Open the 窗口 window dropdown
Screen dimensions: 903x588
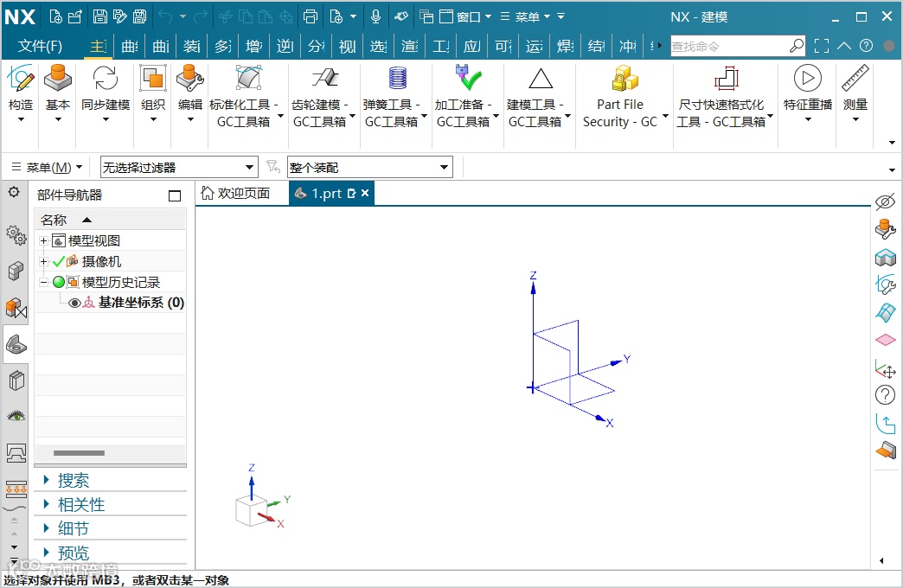[x=465, y=16]
